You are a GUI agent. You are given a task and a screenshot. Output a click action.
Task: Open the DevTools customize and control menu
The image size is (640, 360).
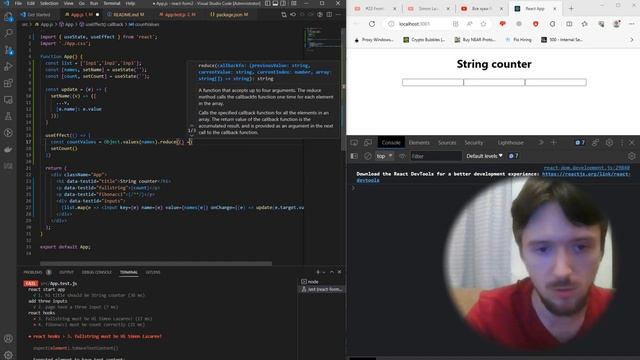click(622, 142)
